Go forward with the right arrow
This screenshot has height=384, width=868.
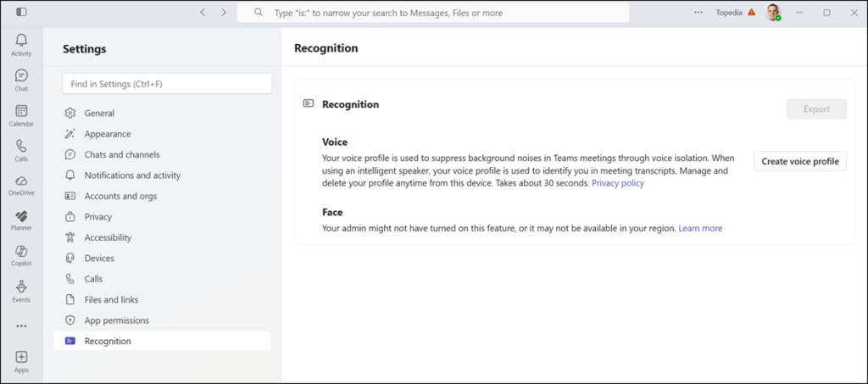click(223, 12)
